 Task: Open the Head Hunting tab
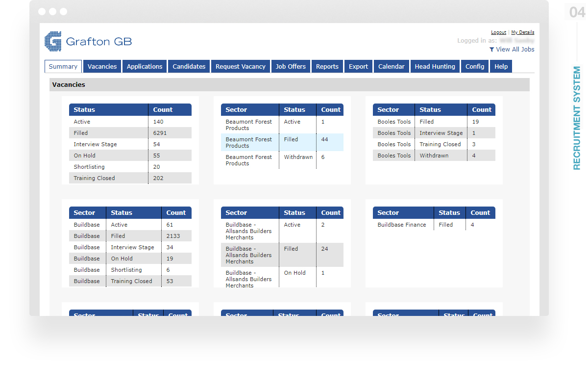(x=435, y=67)
